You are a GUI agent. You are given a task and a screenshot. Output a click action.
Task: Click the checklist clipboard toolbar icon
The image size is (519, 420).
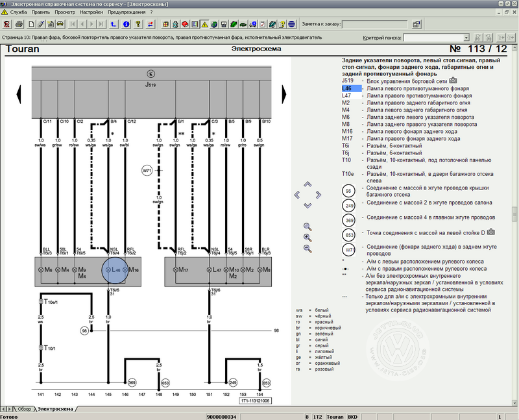pyautogui.click(x=263, y=24)
